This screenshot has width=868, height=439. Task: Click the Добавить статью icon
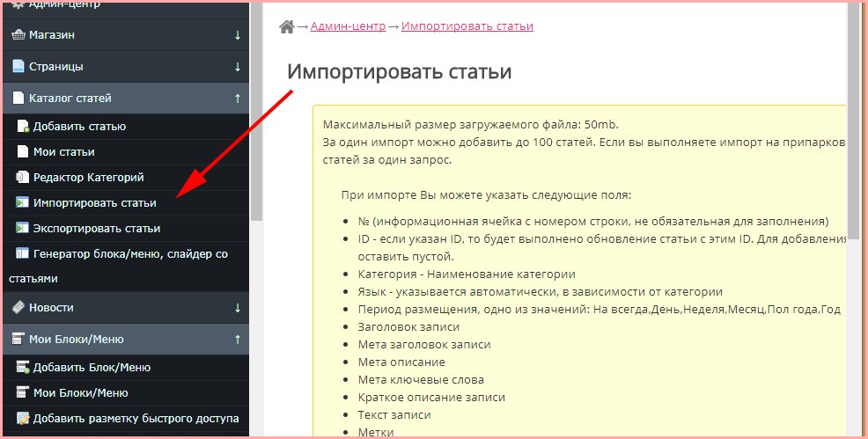tap(23, 127)
